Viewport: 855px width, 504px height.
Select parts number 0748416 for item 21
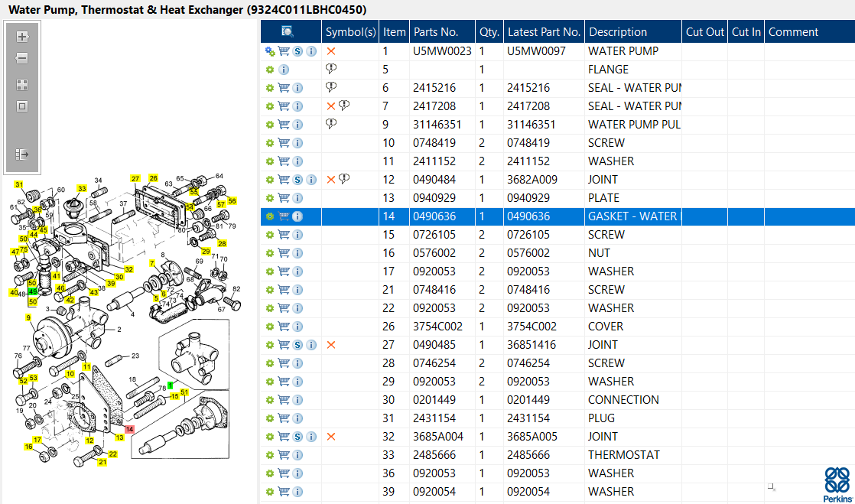click(434, 290)
